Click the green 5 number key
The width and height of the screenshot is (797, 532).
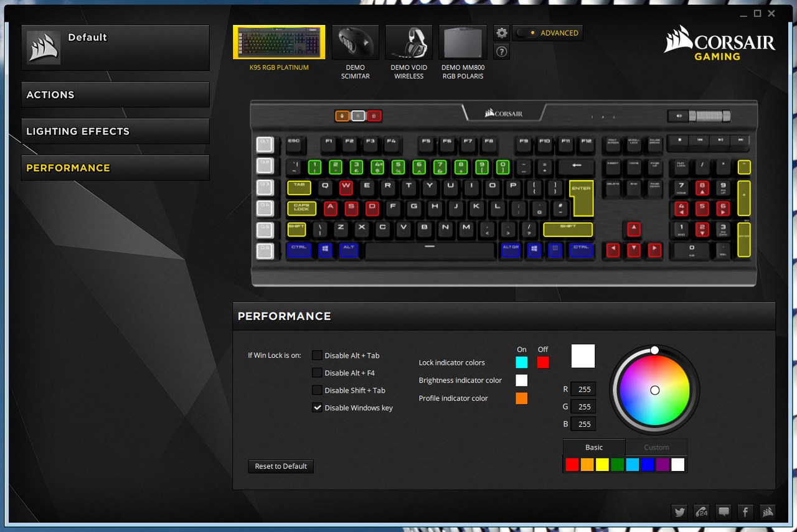tap(398, 167)
